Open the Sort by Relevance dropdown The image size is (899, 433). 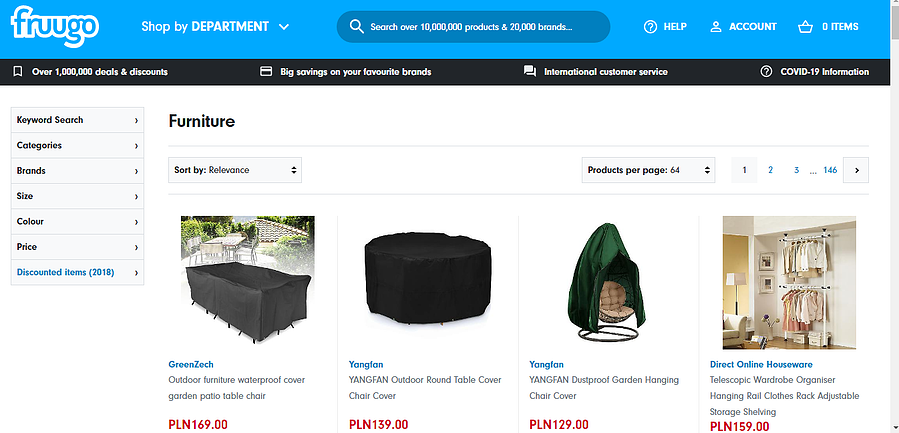coord(235,170)
